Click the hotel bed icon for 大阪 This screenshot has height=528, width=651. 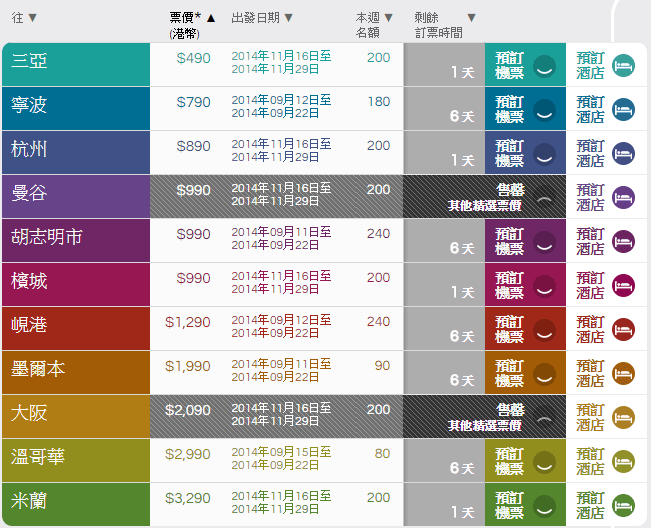623,417
